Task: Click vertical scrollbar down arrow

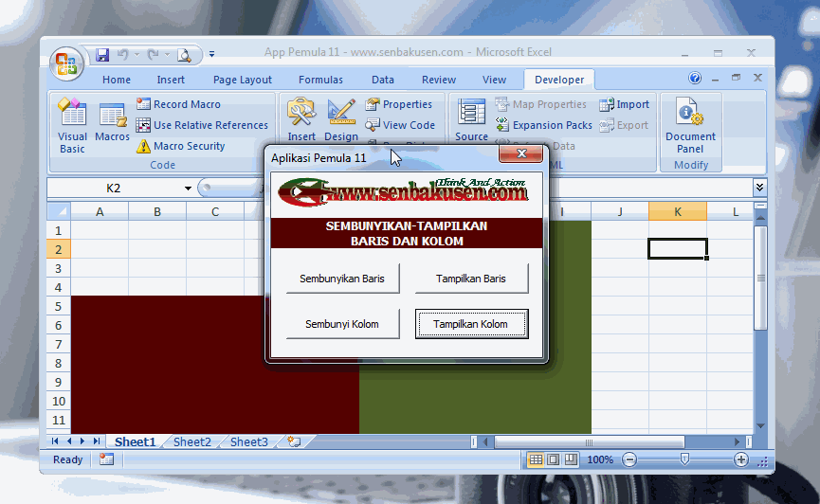Action: click(760, 426)
